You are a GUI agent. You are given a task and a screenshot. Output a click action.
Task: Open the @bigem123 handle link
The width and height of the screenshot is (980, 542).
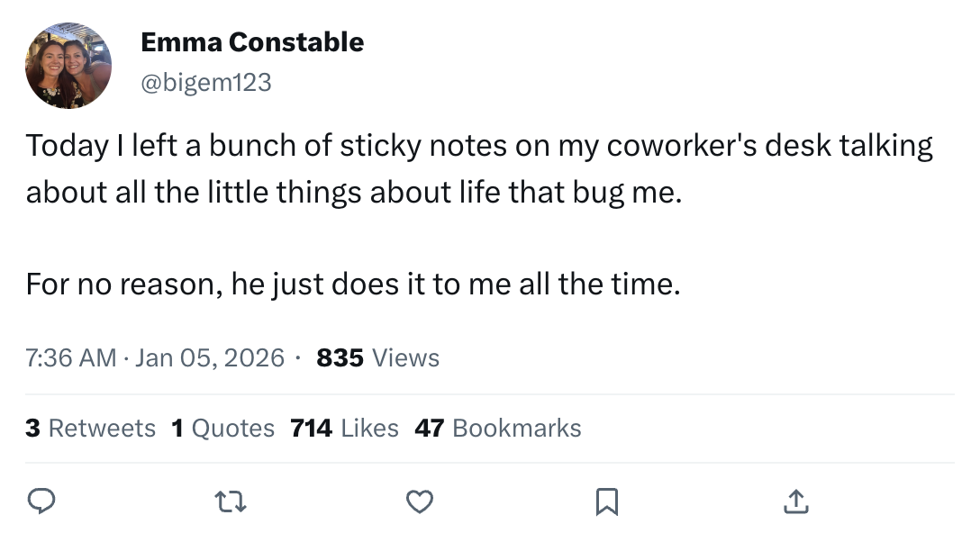tap(206, 83)
